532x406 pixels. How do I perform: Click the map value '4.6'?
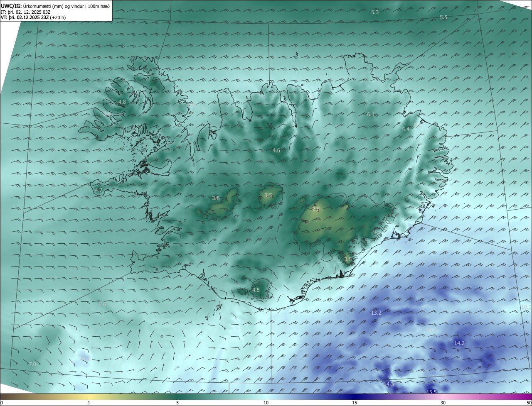click(x=276, y=151)
